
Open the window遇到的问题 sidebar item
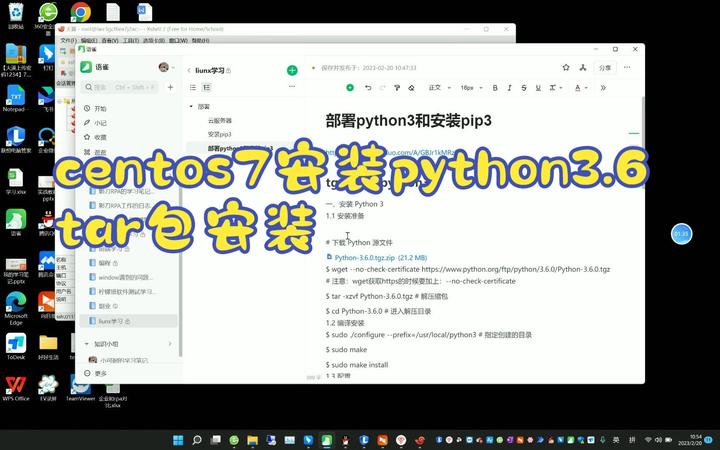click(x=125, y=277)
